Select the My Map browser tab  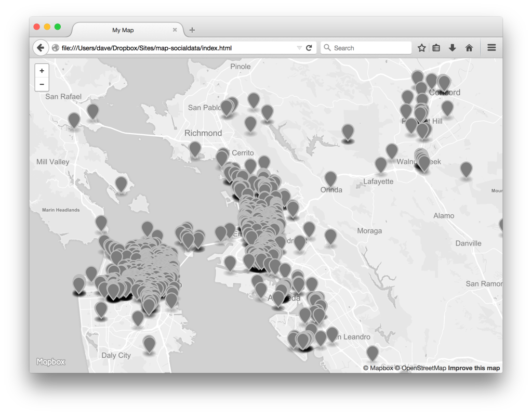click(123, 30)
